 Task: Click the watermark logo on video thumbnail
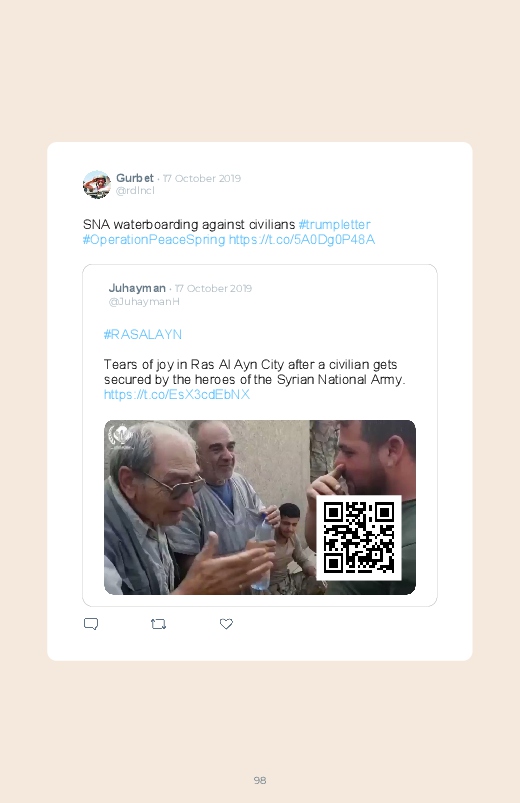click(x=121, y=437)
